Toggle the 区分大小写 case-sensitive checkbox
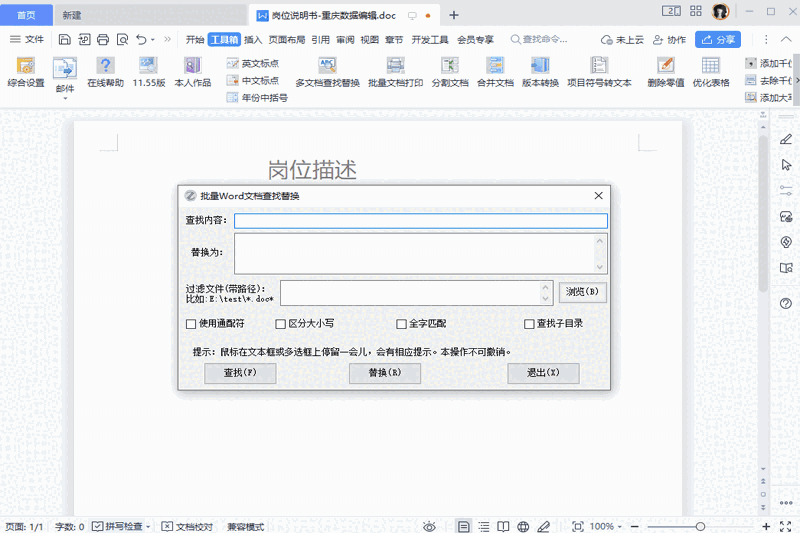 (281, 324)
